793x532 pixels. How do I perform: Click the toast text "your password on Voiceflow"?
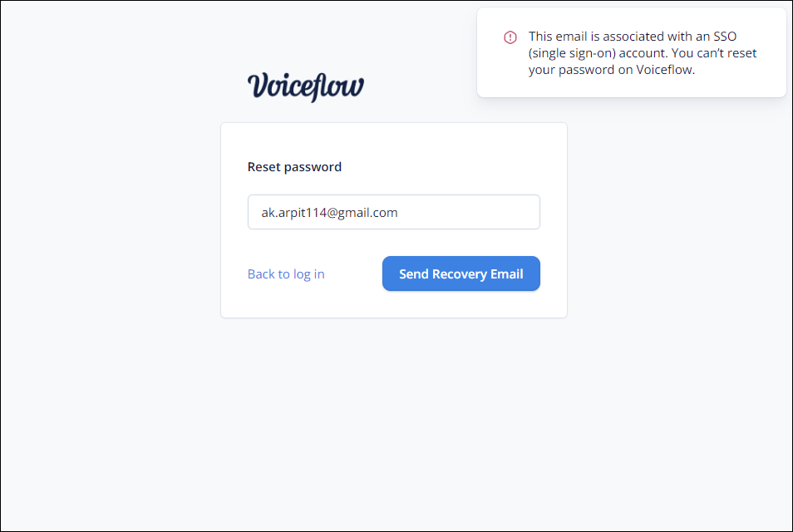tap(610, 70)
